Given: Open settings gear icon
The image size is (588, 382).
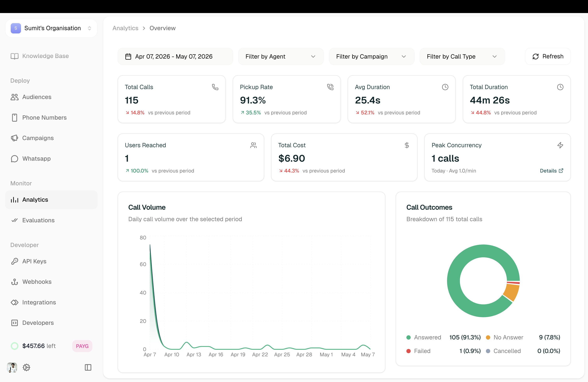Looking at the screenshot, I should 26,367.
